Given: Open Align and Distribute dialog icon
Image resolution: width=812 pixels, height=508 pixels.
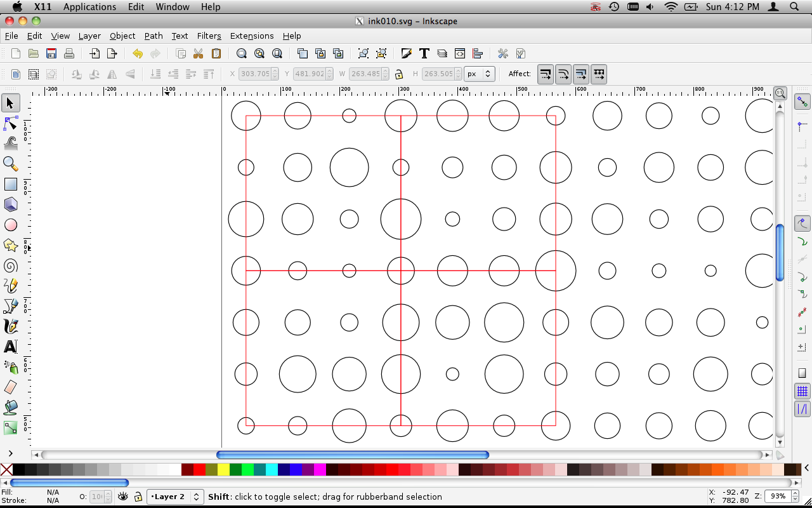Looking at the screenshot, I should [478, 53].
